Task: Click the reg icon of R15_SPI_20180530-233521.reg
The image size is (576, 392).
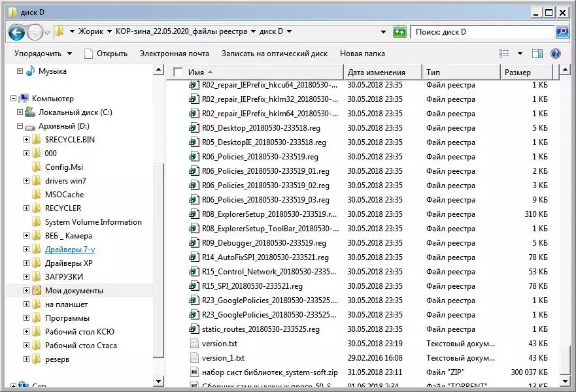Action: coord(194,286)
